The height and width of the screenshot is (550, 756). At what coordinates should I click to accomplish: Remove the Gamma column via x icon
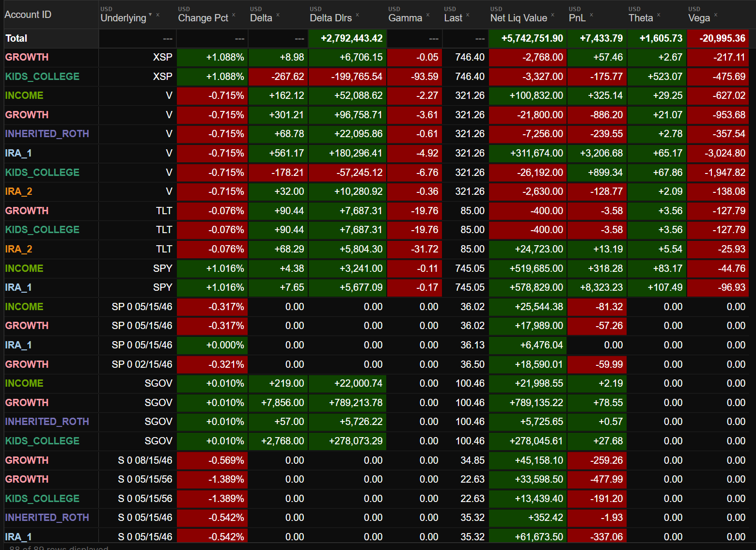point(428,15)
